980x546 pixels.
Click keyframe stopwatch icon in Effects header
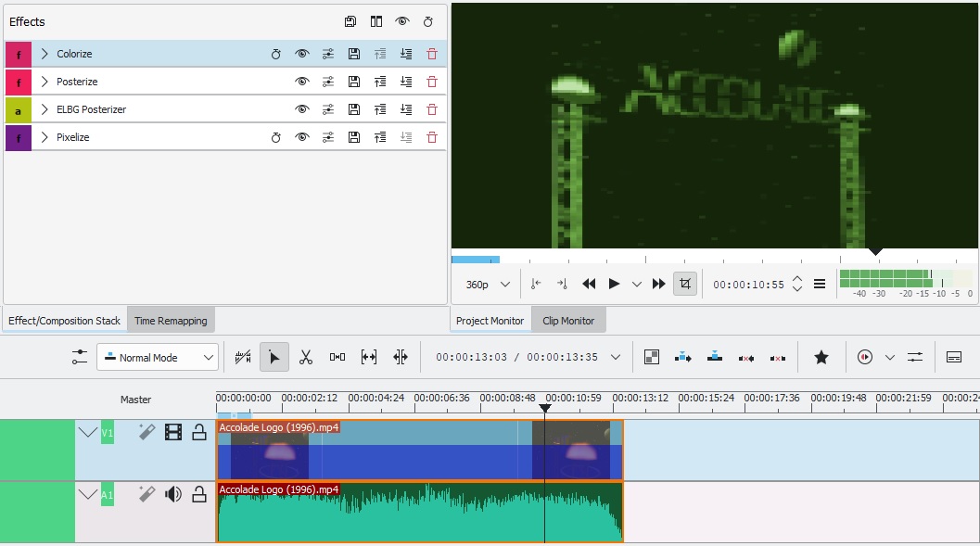click(x=428, y=22)
